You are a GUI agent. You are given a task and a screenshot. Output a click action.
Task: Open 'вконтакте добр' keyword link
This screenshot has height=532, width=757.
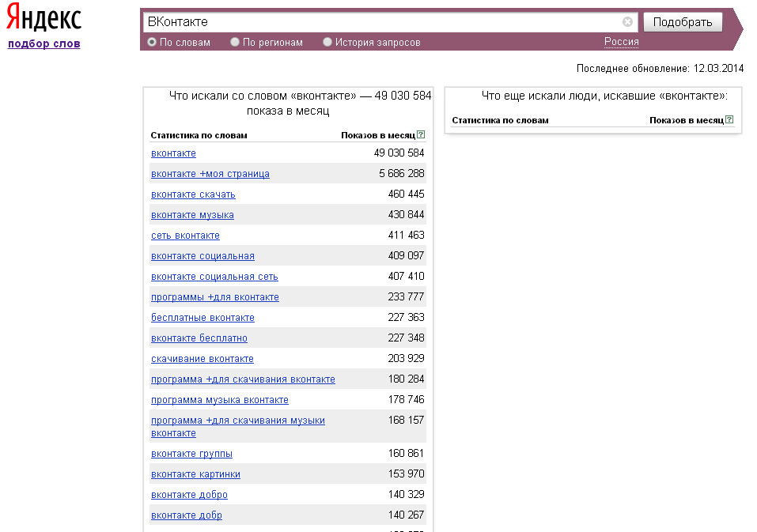187,515
